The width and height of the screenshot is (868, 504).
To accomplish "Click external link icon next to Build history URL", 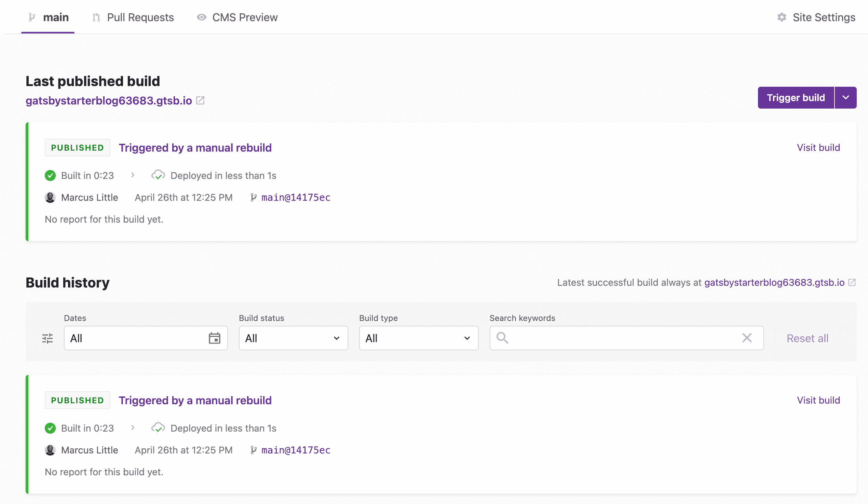I will click(x=852, y=283).
